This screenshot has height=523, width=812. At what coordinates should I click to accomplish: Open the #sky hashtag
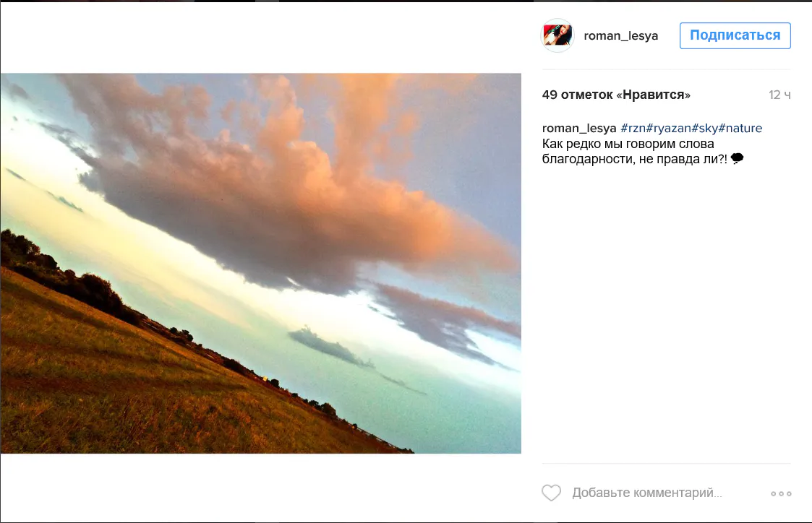click(705, 128)
